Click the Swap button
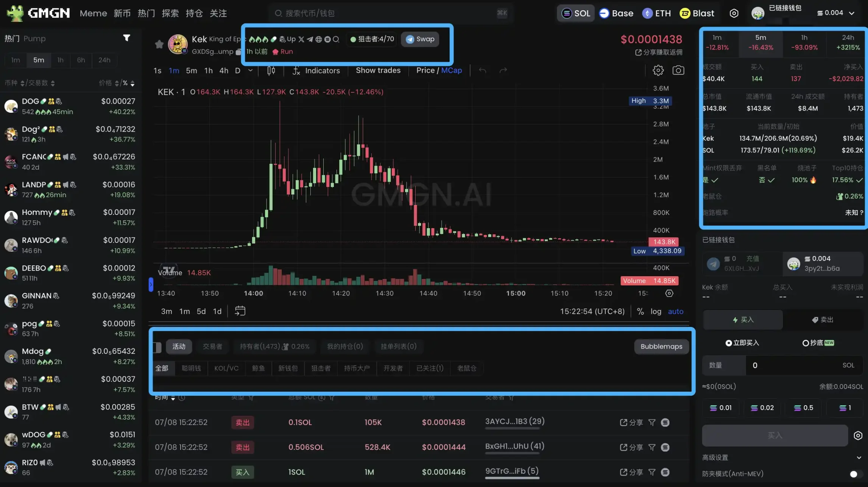This screenshot has height=487, width=868. [x=420, y=39]
